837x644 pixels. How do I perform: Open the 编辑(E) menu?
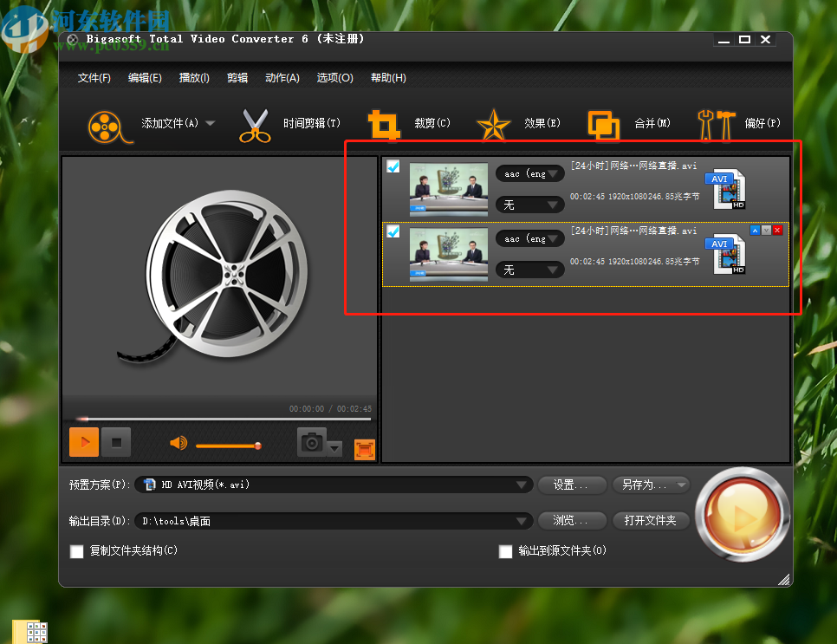tap(145, 78)
